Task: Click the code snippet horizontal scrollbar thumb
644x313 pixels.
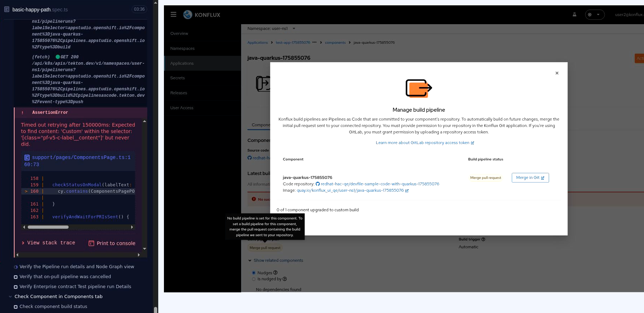Action: pos(48,227)
